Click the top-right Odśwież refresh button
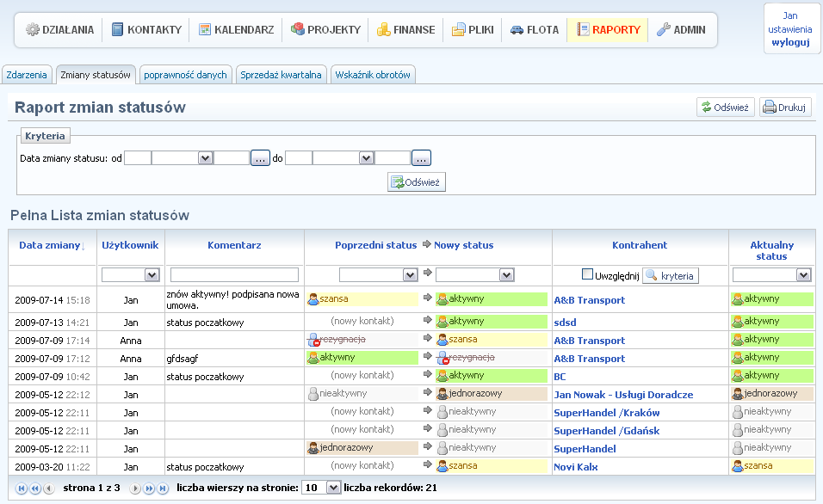 pos(726,108)
